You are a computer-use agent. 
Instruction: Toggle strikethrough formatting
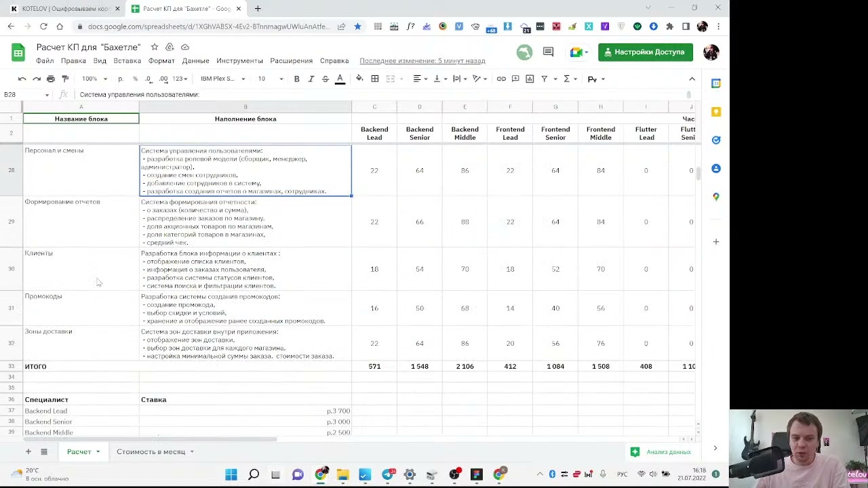tap(325, 79)
